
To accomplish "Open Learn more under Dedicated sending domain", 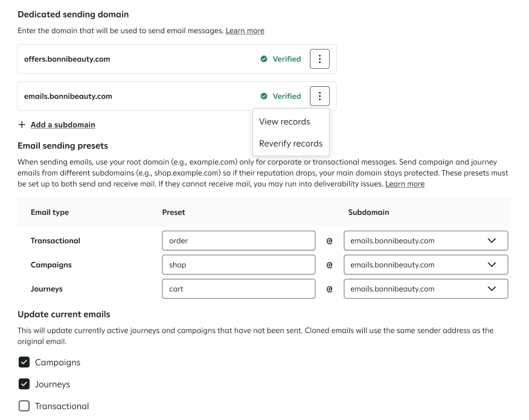I will 245,31.
